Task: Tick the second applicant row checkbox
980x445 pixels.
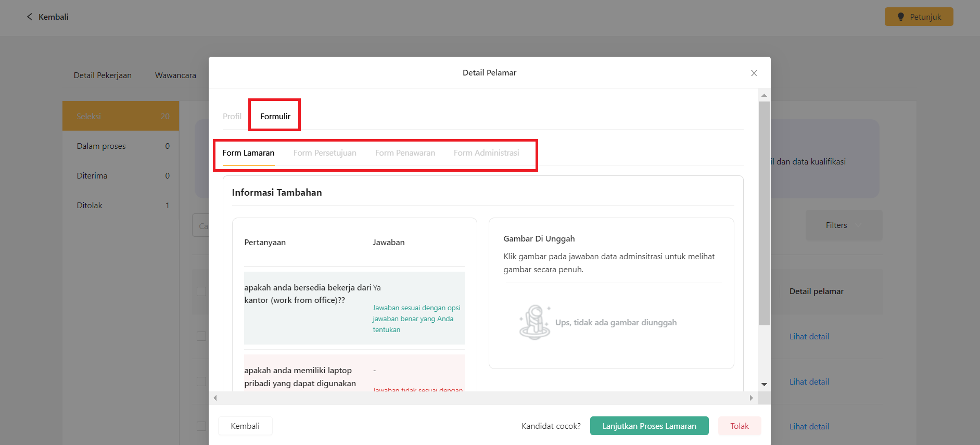Action: (x=201, y=382)
